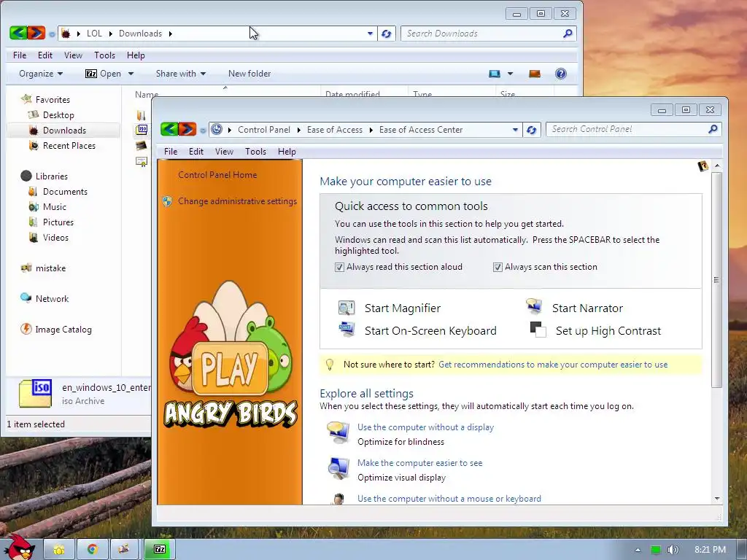Show hidden tray icons arrow
This screenshot has height=560, width=747.
coord(638,550)
